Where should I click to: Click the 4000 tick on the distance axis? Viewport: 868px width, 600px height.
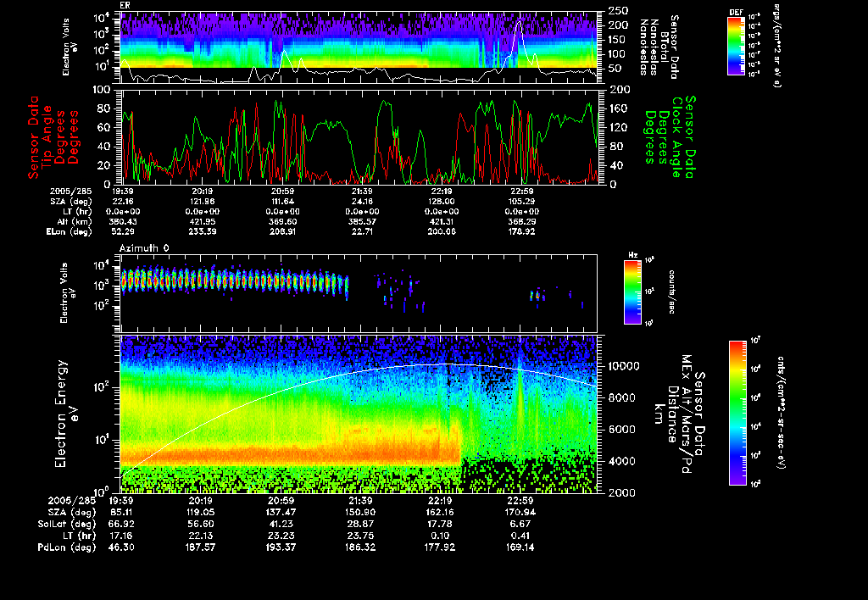[x=623, y=461]
